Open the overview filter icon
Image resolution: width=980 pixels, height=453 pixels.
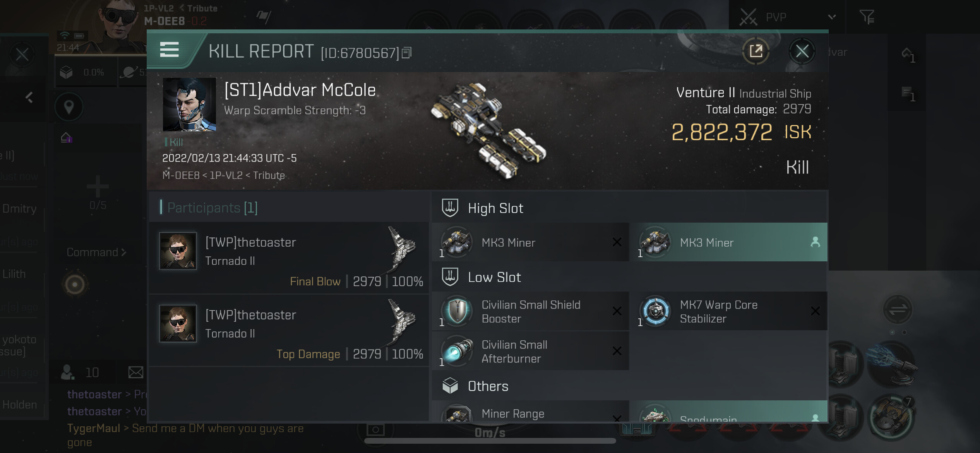tap(867, 17)
